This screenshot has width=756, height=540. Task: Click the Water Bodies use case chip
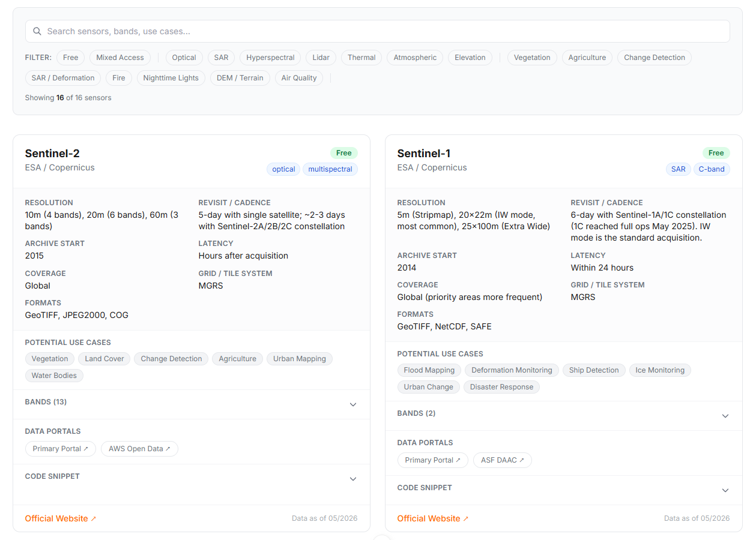pos(54,376)
